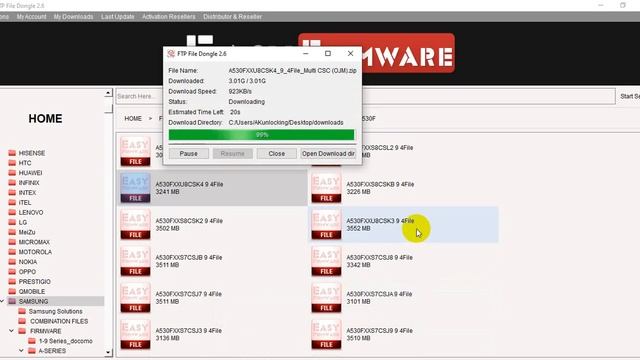The height and width of the screenshot is (360, 640).
Task: Select the LG folder icon
Action: [x=12, y=222]
